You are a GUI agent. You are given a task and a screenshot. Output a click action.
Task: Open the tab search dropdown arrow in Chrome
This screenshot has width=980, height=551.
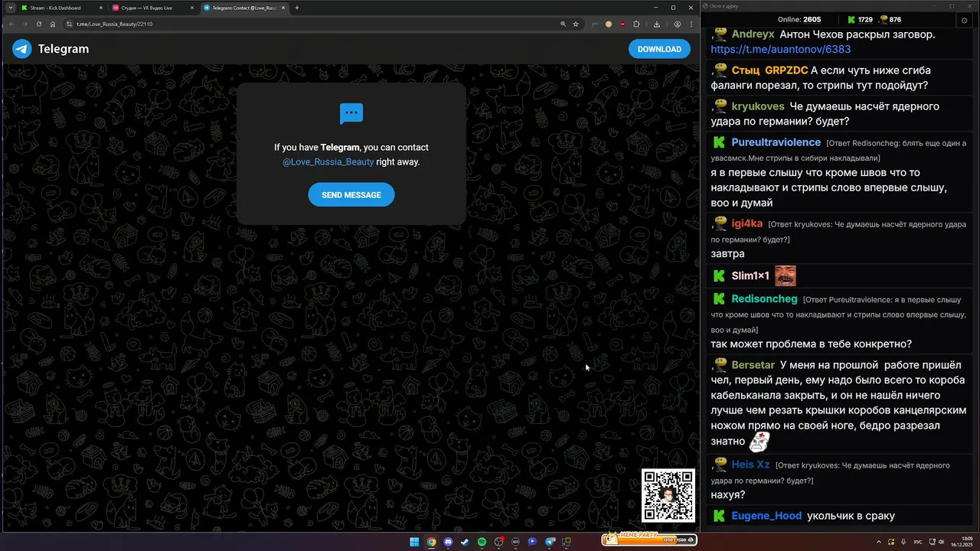coord(11,8)
